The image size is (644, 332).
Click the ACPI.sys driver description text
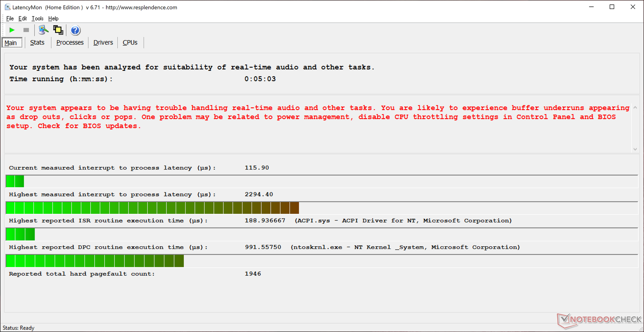pos(403,221)
